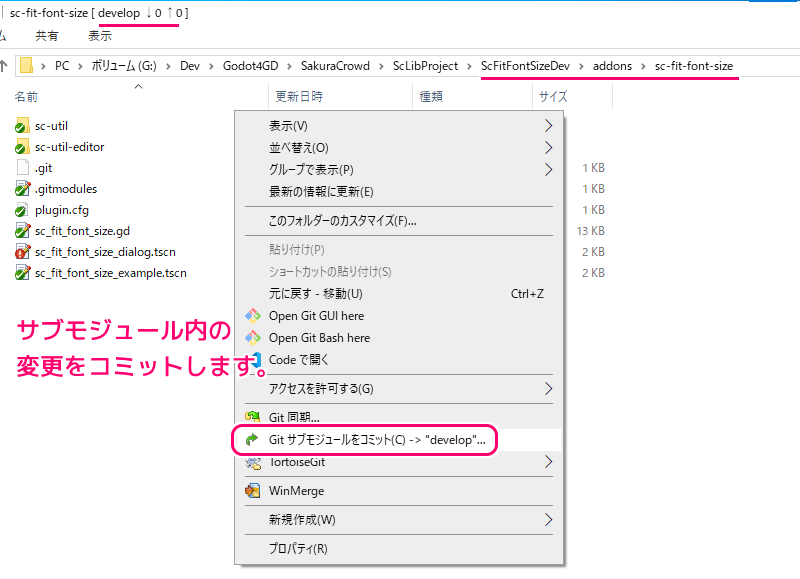Click the .gitmodules file icon
The image size is (800, 579).
pyautogui.click(x=23, y=189)
